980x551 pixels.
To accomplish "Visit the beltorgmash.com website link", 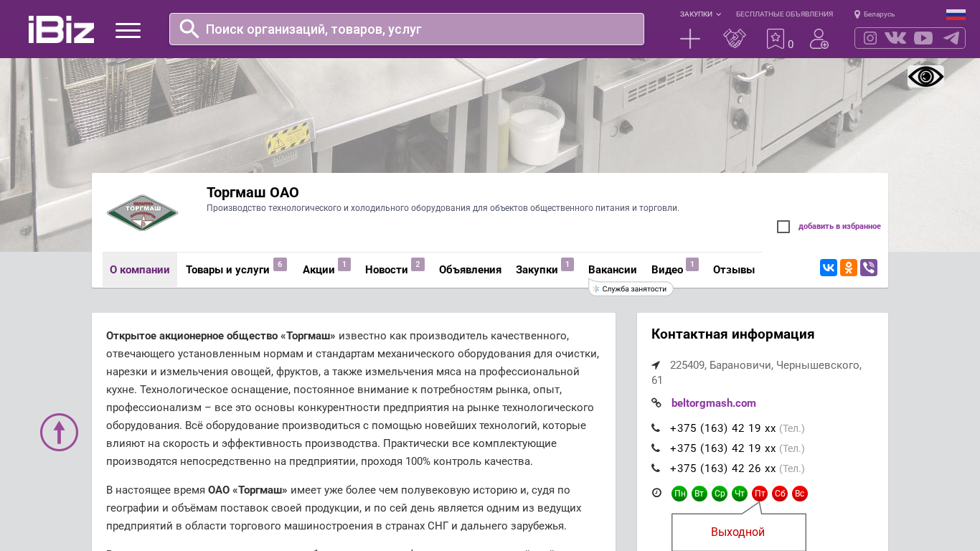I will [713, 403].
